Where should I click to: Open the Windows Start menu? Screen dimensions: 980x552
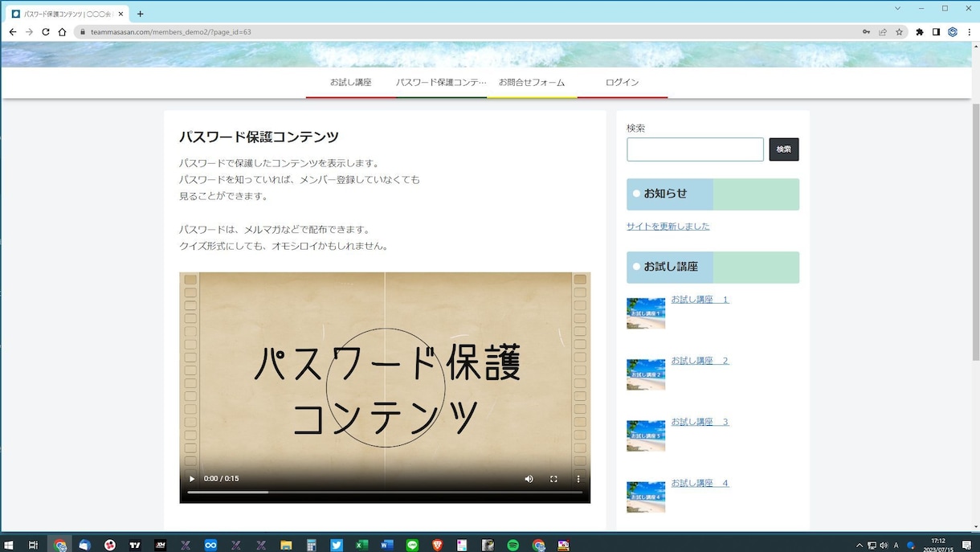9,545
